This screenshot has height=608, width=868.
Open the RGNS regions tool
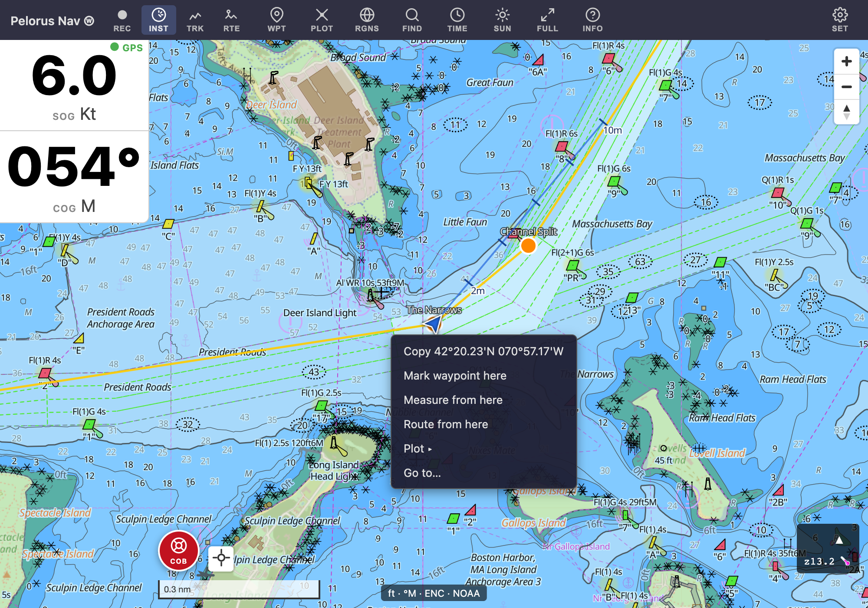click(367, 20)
